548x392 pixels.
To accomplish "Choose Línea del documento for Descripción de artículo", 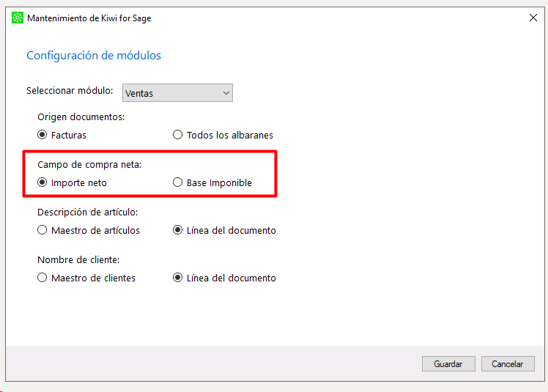I will 177,230.
